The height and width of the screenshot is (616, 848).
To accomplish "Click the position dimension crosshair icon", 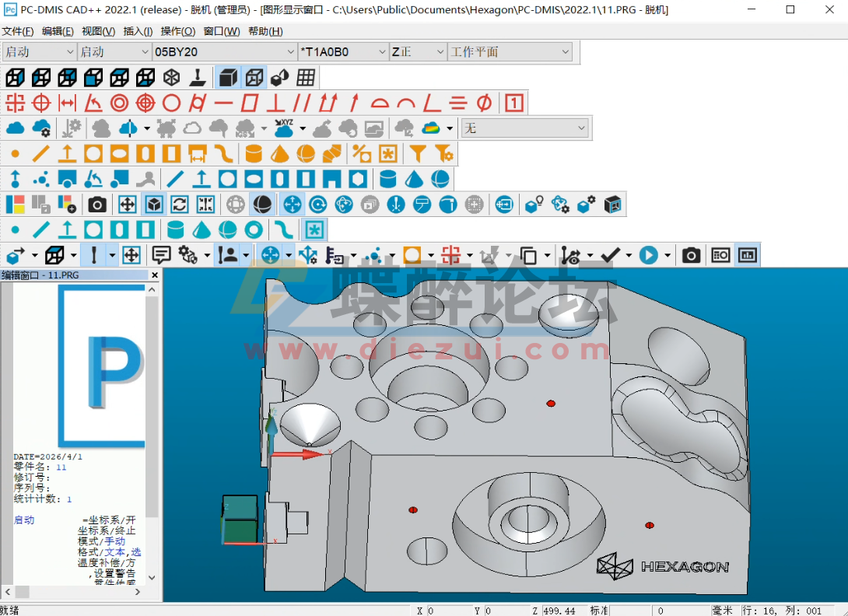I will click(17, 103).
